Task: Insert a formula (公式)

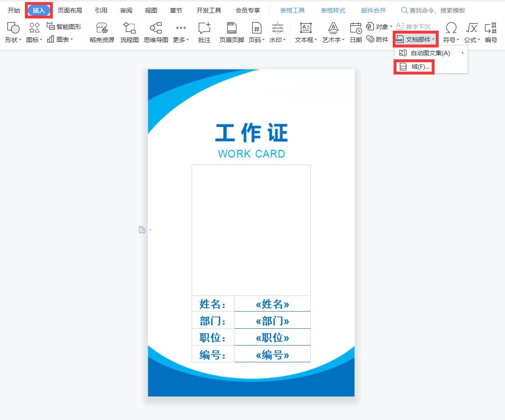Action: [x=472, y=32]
